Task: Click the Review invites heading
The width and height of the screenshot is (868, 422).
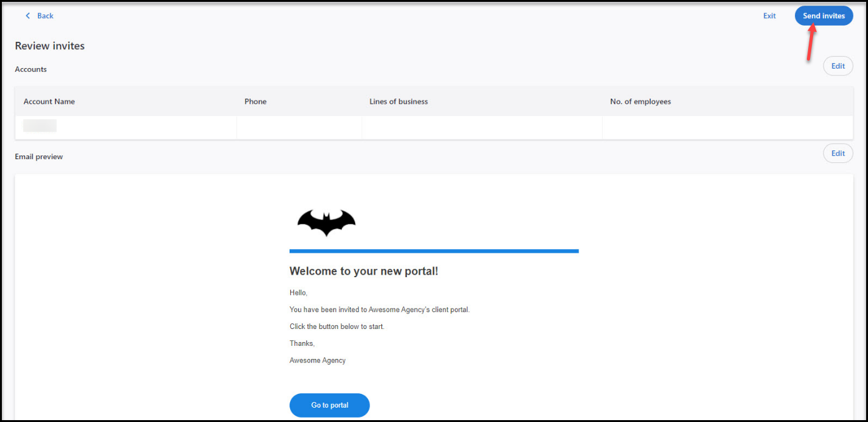Action: coord(49,46)
